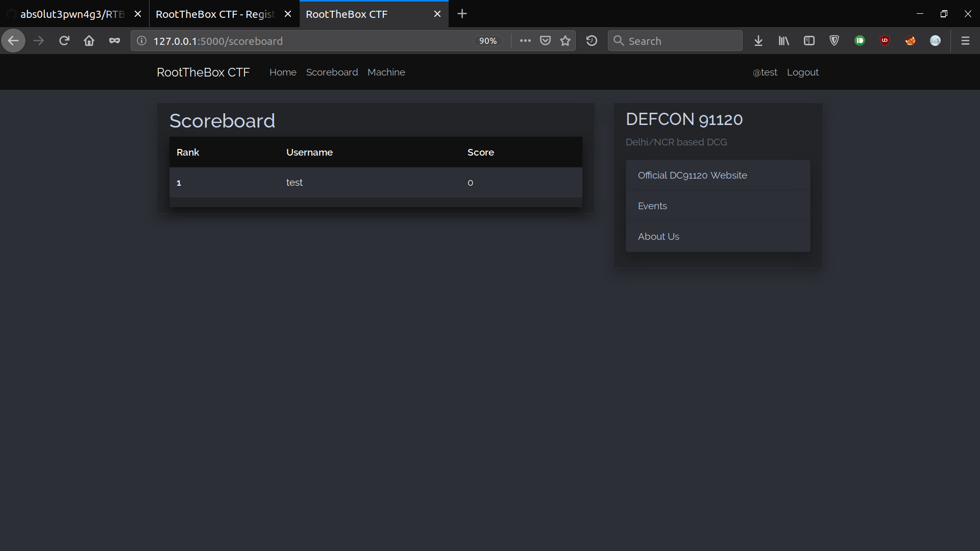Open the downloads arrow icon
This screenshot has width=980, height=551.
(x=758, y=41)
